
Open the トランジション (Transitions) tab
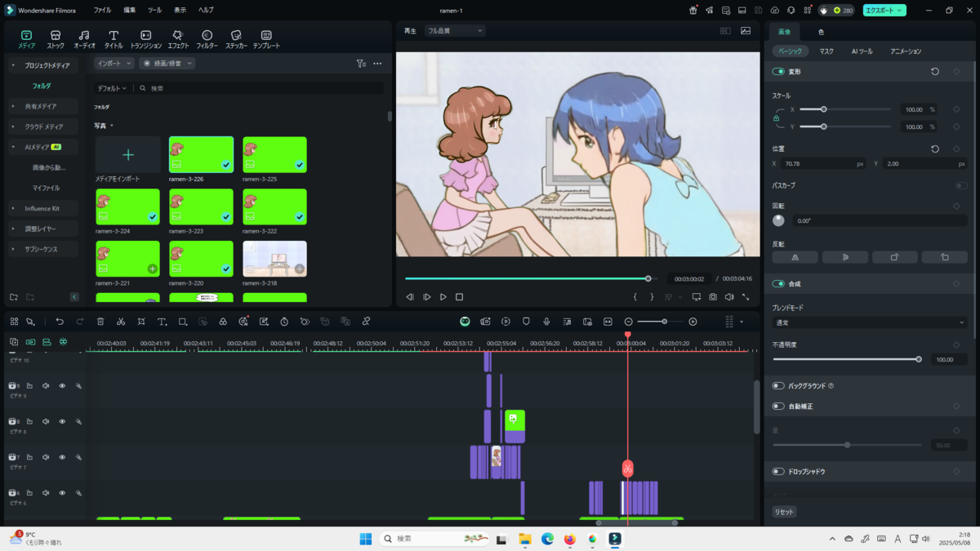coord(145,39)
